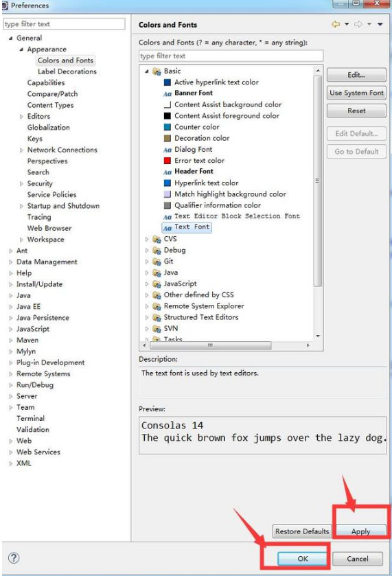Open the Validation preference page

pyautogui.click(x=33, y=430)
